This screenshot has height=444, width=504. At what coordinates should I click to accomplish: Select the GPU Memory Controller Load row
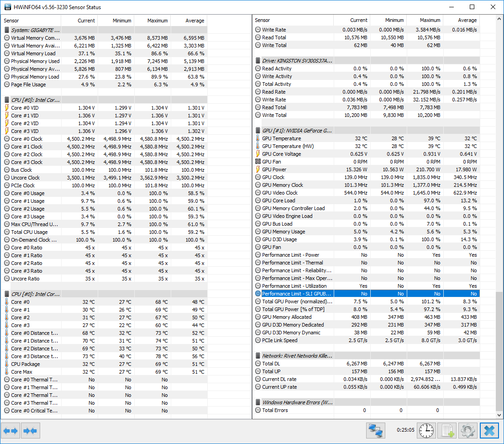367,208
